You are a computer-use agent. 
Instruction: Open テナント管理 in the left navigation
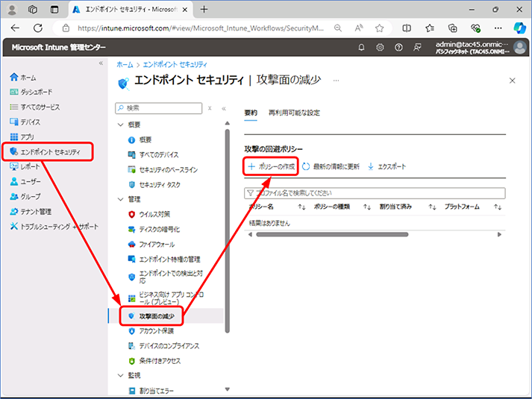coord(31,212)
